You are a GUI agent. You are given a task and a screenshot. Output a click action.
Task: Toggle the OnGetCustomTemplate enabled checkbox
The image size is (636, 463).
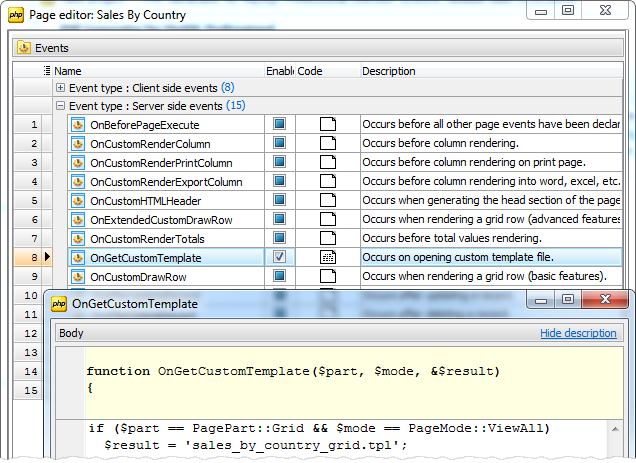click(x=280, y=257)
